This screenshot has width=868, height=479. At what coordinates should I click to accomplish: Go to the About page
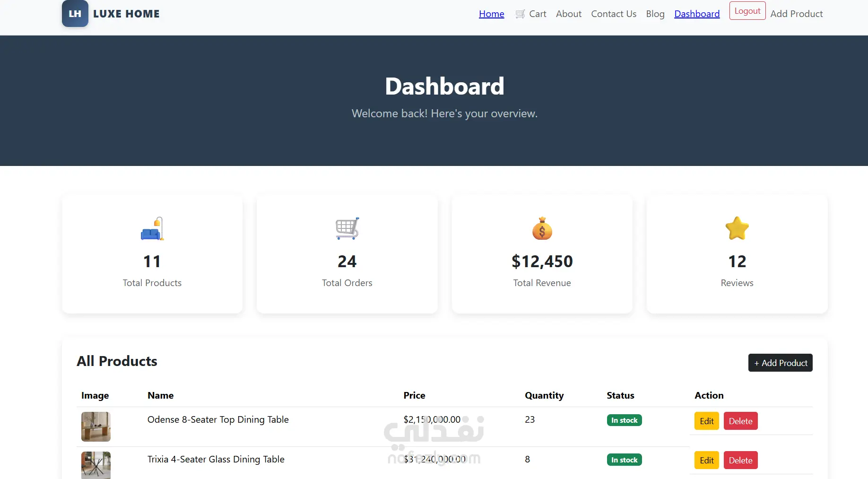pos(569,14)
